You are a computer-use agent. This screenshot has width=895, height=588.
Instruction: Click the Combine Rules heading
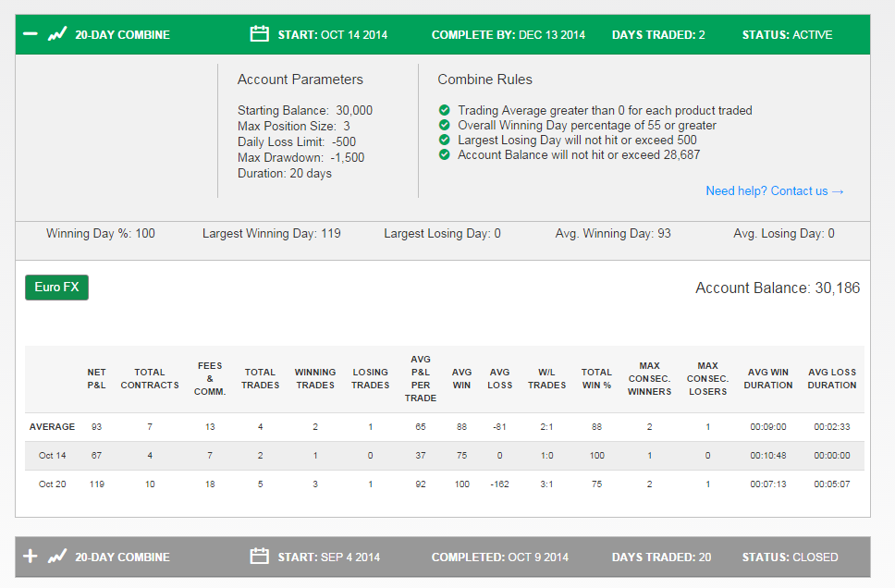pyautogui.click(x=484, y=80)
